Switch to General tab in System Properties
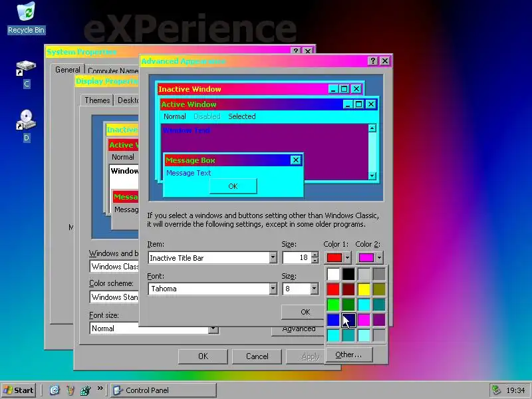This screenshot has height=399, width=532. (68, 70)
